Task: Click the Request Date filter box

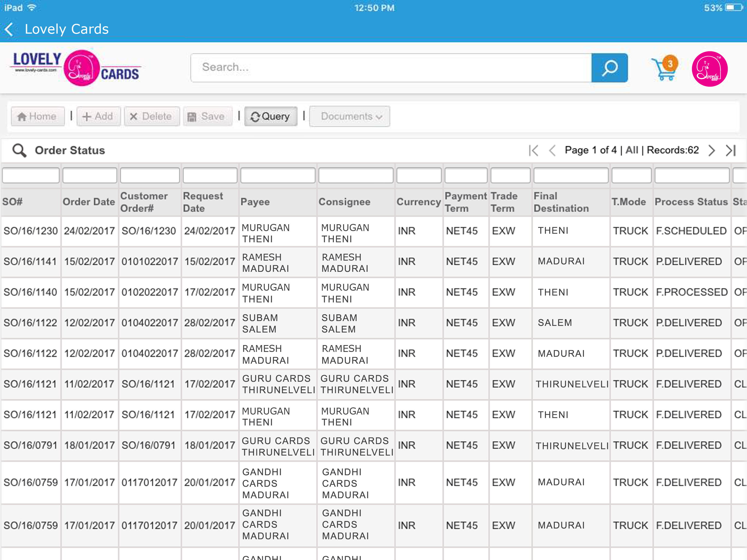Action: click(x=210, y=175)
